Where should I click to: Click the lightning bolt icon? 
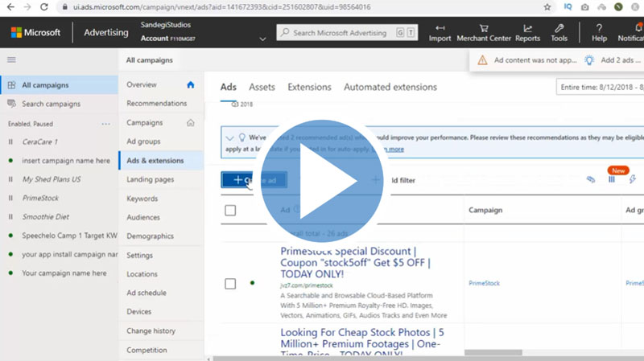point(633,179)
